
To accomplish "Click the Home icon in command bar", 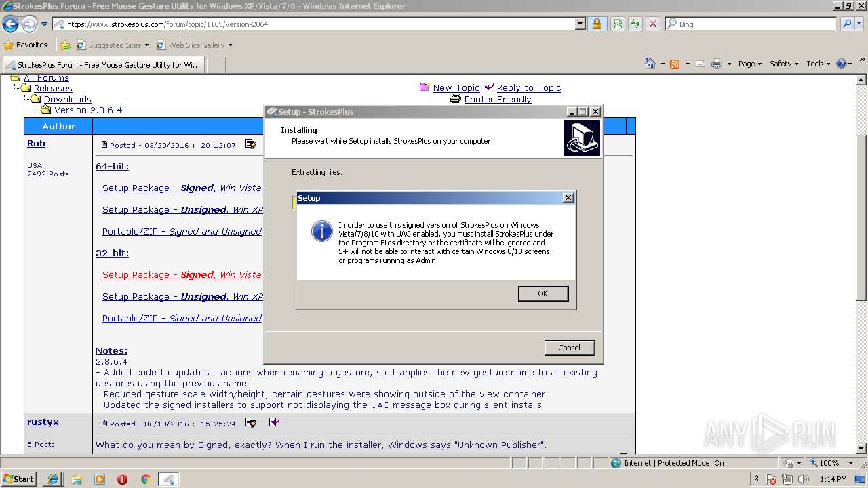I will click(650, 64).
